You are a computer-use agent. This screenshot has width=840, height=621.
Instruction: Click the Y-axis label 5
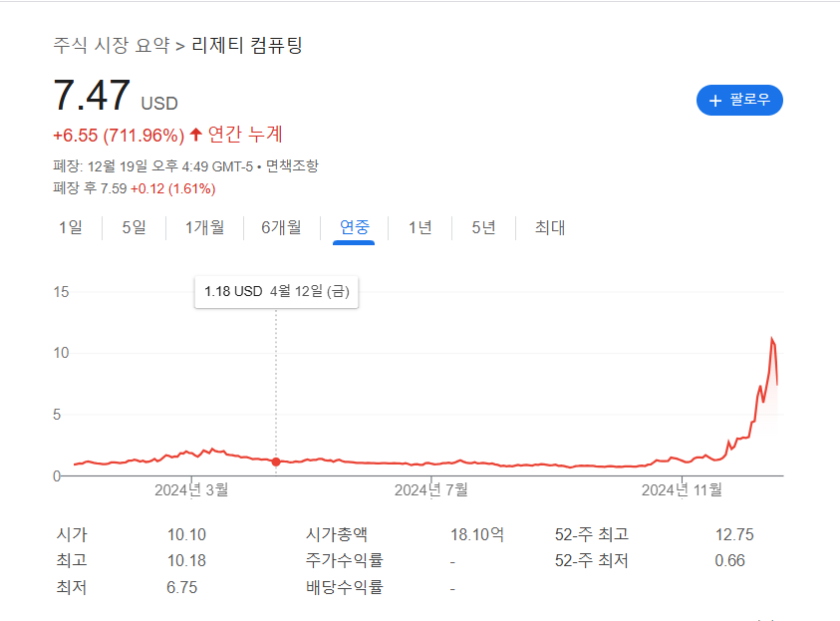(57, 415)
